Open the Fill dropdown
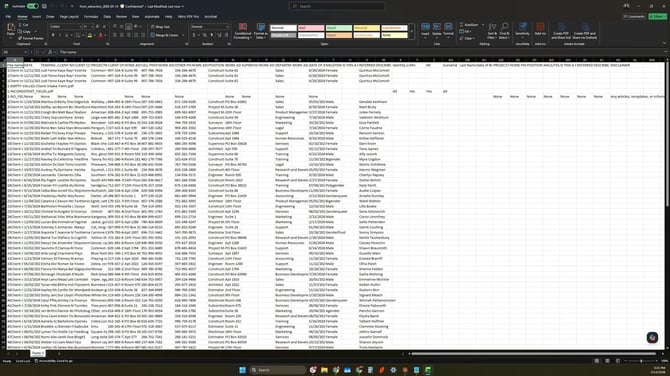The width and height of the screenshot is (670, 376). pos(465,32)
